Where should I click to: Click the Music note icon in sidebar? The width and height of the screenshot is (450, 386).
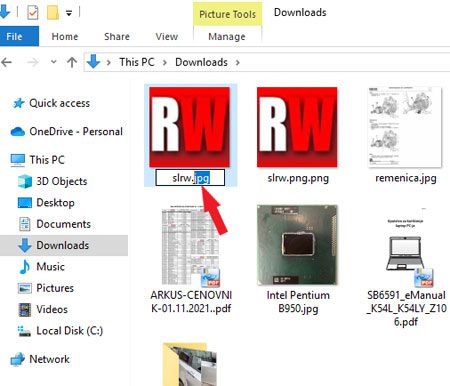tap(25, 267)
